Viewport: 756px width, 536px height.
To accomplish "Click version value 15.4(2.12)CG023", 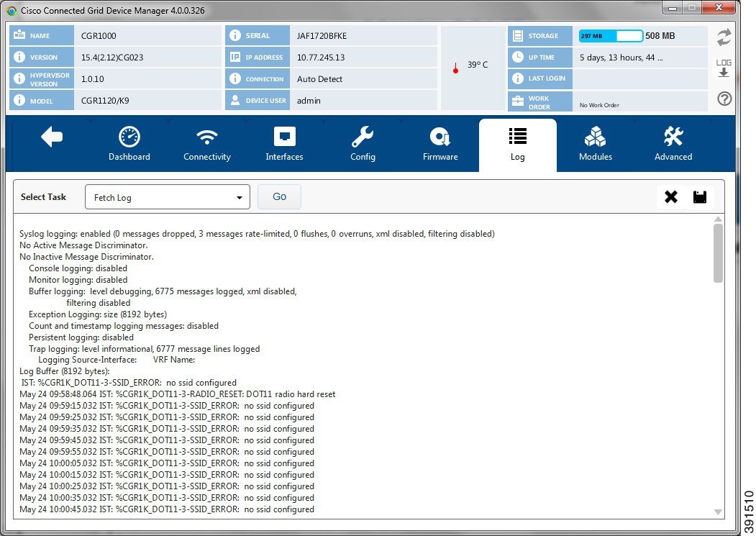I will 112,58.
